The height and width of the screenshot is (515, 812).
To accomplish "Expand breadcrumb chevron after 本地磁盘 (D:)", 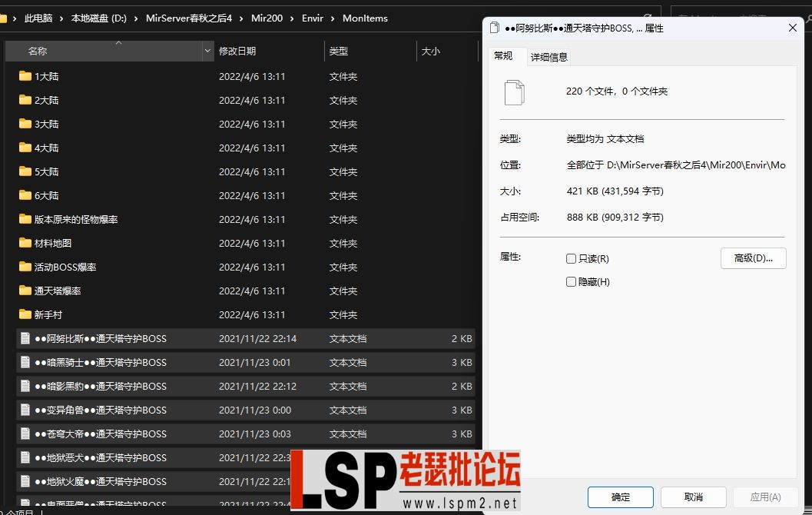I will tap(136, 18).
